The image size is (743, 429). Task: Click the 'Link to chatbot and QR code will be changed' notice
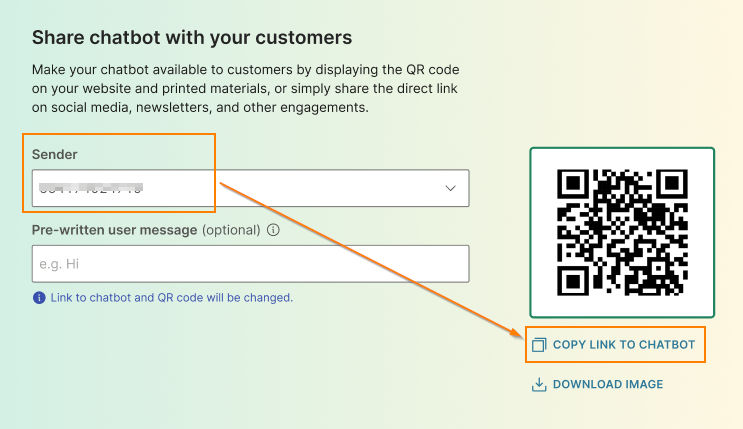tap(172, 298)
